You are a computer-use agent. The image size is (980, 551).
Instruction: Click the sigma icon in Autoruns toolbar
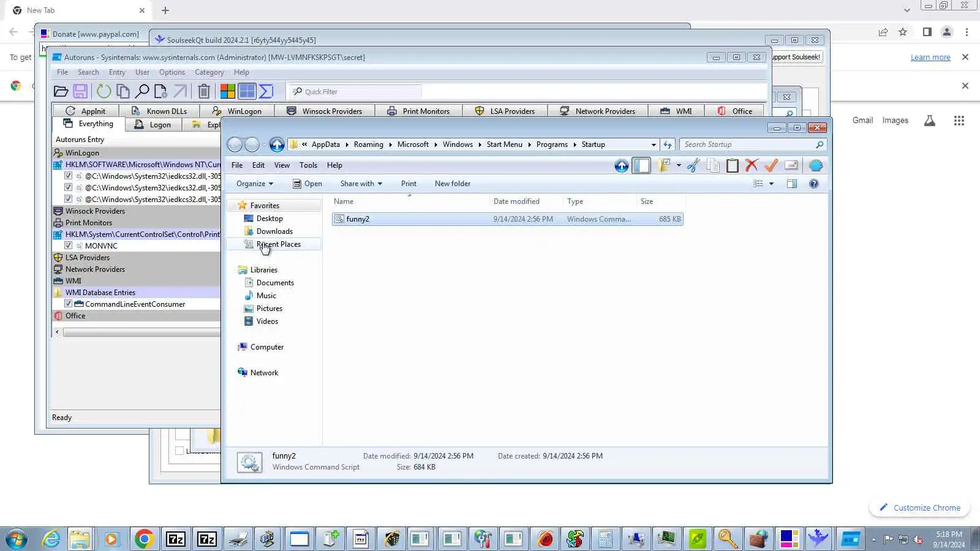(x=266, y=92)
